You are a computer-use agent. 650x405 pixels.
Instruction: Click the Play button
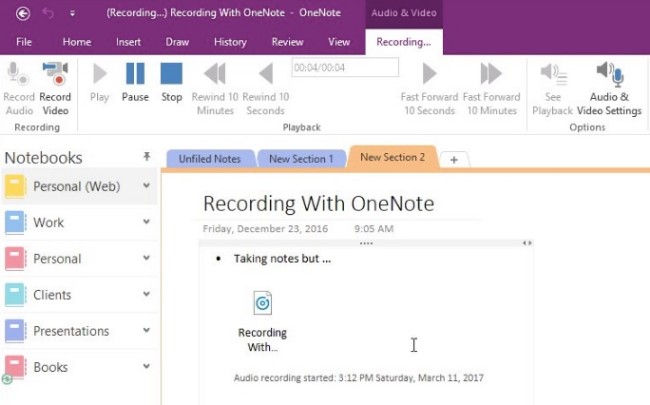point(99,82)
